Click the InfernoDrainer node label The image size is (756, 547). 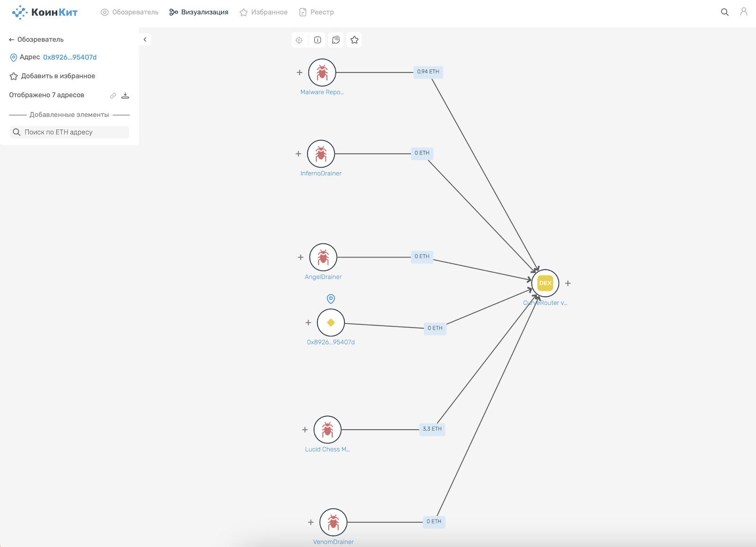pyautogui.click(x=321, y=174)
